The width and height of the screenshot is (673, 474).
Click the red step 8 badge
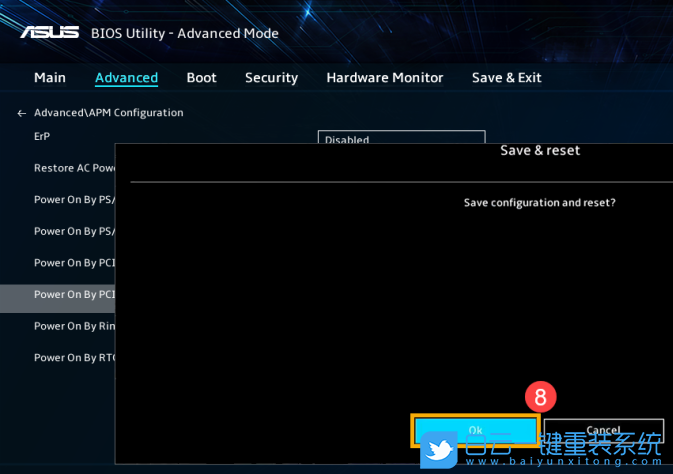[540, 397]
